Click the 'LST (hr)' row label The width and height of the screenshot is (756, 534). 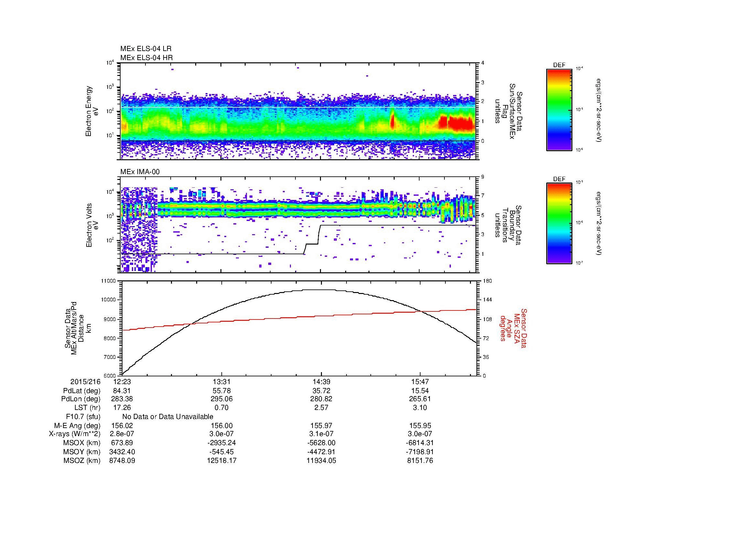[x=87, y=408]
